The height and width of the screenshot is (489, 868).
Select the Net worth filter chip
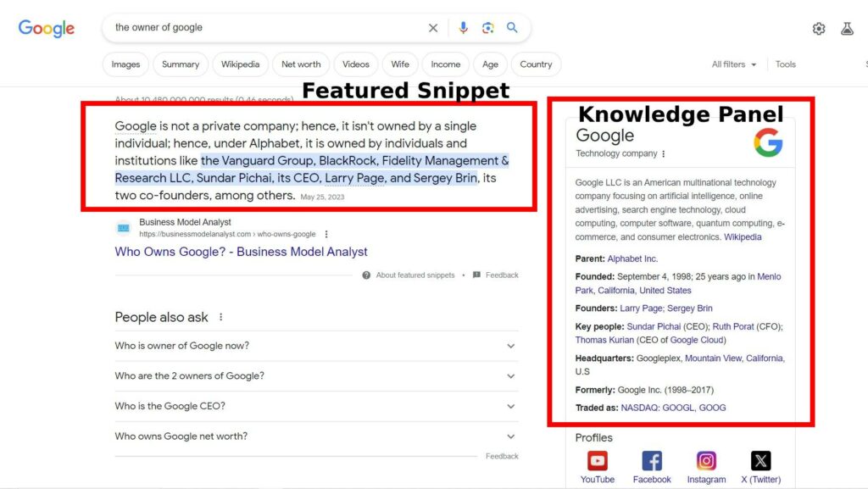[x=301, y=64]
